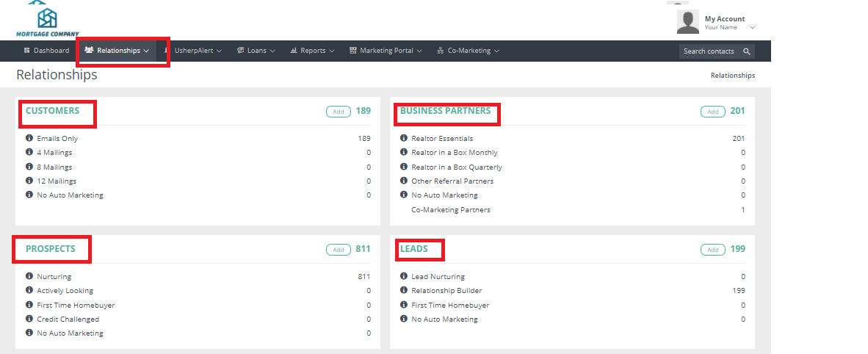This screenshot has width=868, height=354.
Task: Click the search magnifier icon
Action: pos(746,51)
